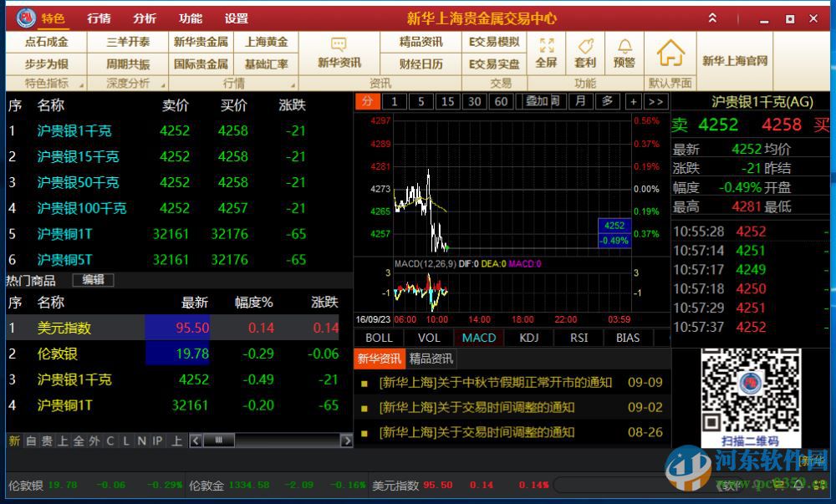This screenshot has width=836, height=504.
Task: Switch to the 精品资讯 tab
Action: (431, 358)
